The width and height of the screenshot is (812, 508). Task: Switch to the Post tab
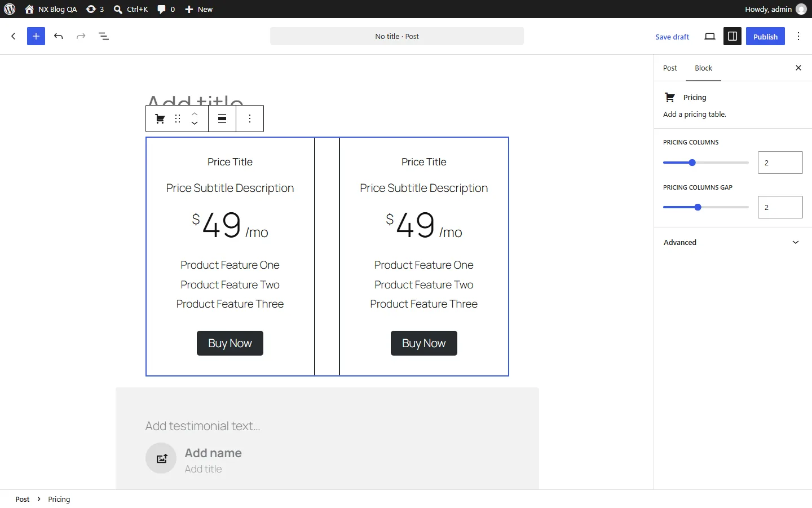pos(670,68)
